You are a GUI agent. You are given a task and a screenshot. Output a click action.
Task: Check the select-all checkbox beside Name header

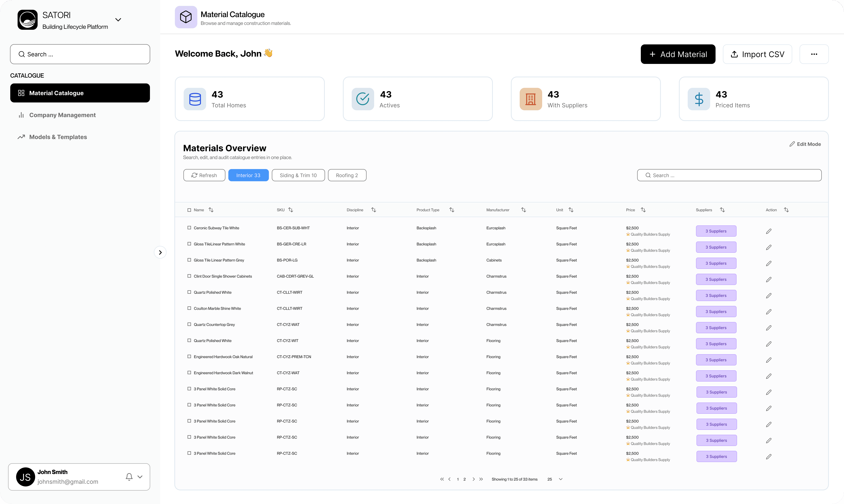[x=189, y=210]
